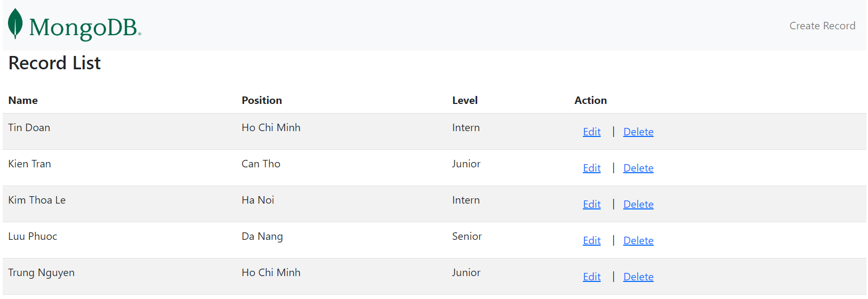Edit Luu Phuoc's record
Image resolution: width=868 pixels, height=299 pixels.
[591, 240]
